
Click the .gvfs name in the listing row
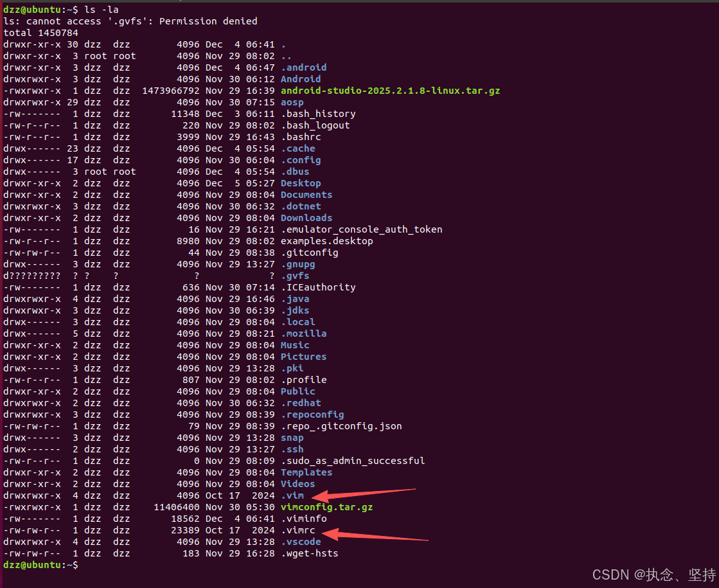(x=295, y=276)
